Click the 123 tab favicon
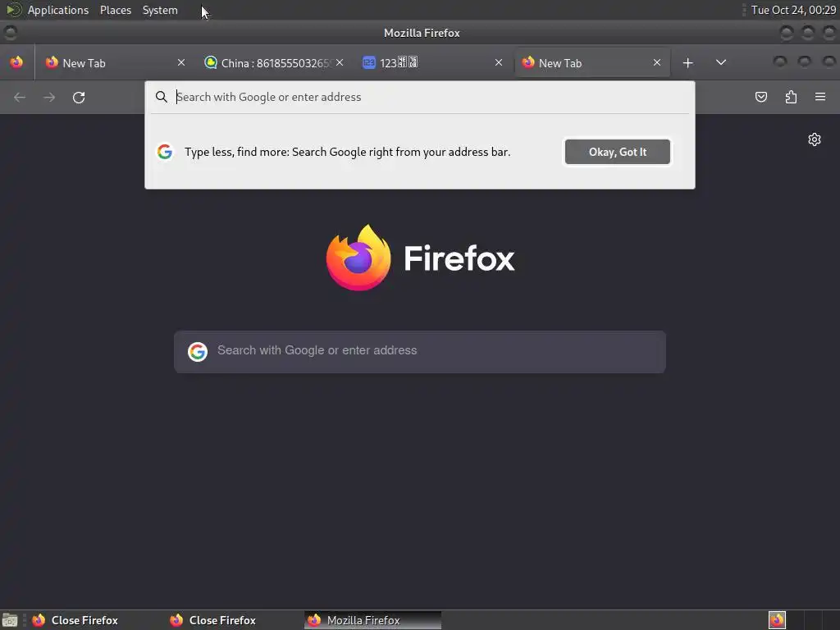Viewport: 840px width, 630px height. (x=368, y=62)
